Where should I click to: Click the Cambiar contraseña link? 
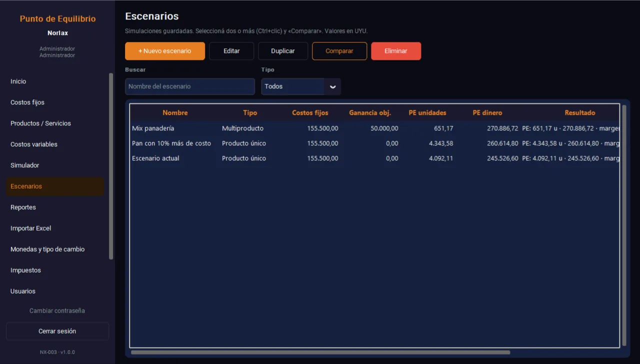point(57,311)
